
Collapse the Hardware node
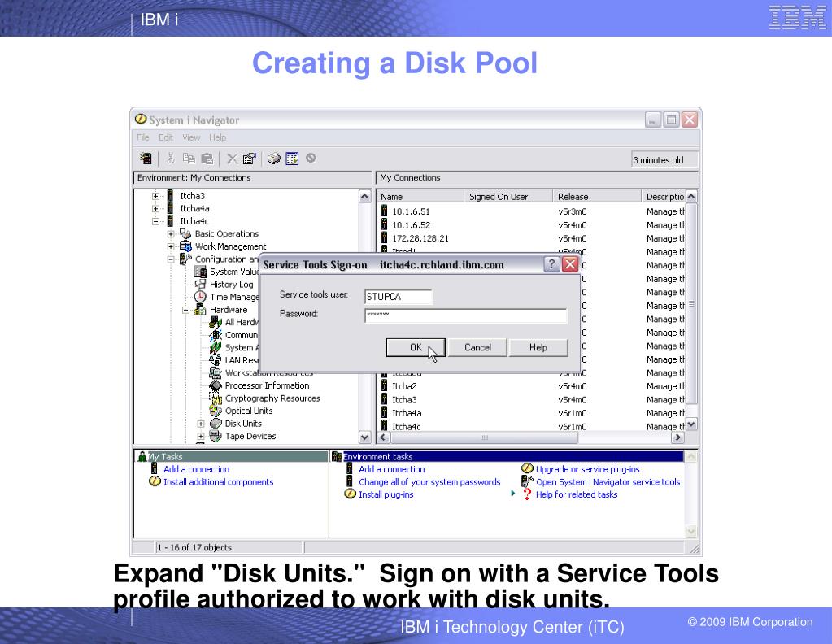coord(185,310)
